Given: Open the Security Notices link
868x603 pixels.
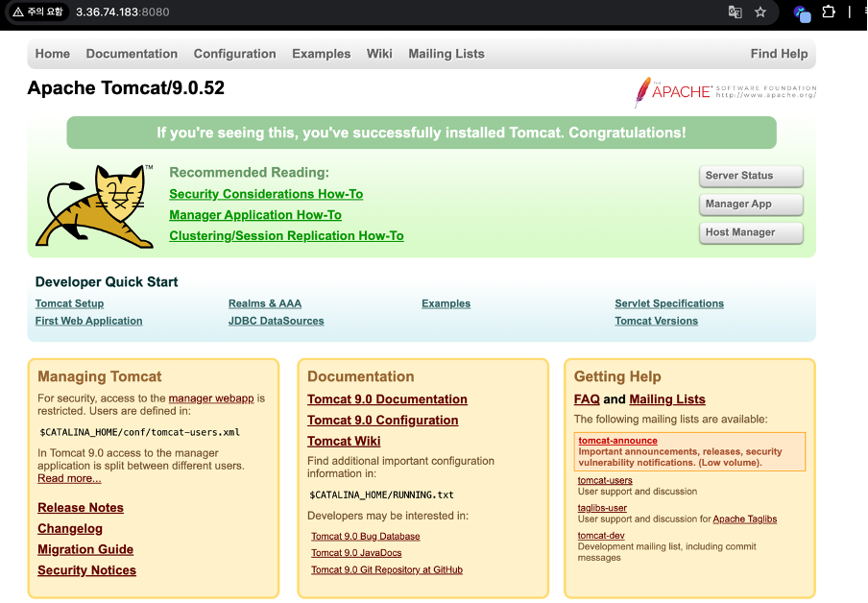Looking at the screenshot, I should tap(86, 570).
